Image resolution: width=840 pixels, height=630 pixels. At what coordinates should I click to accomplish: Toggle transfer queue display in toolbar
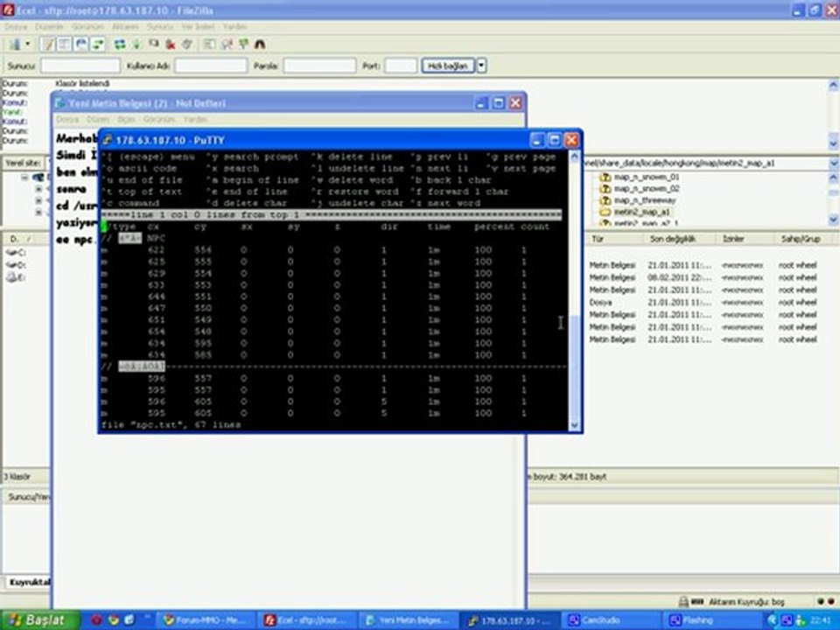coord(97,45)
